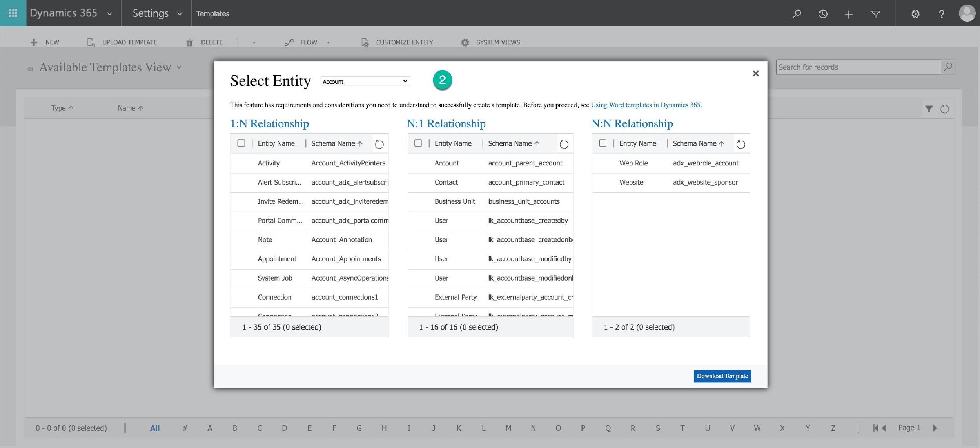The image size is (980, 448).
Task: Click the help question mark icon
Action: coord(942,14)
